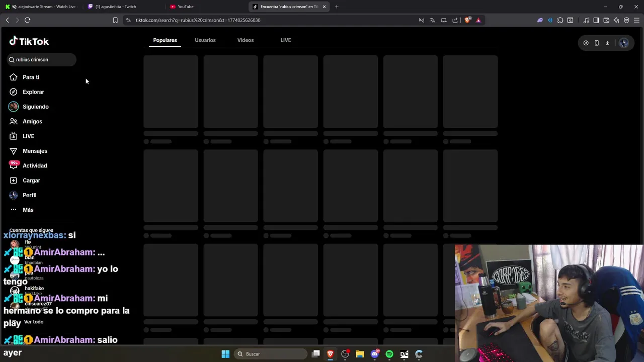Bookmark this page
The width and height of the screenshot is (644, 362).
[x=115, y=20]
